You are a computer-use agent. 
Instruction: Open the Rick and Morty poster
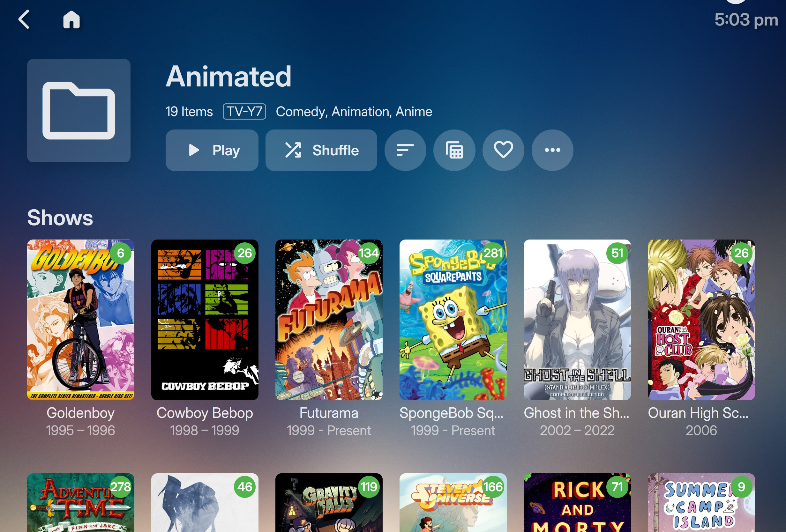point(577,503)
